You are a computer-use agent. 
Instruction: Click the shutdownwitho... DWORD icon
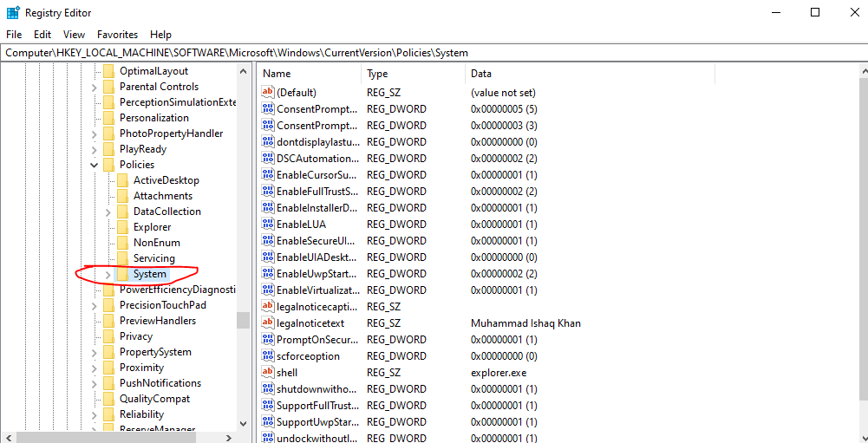tap(268, 388)
